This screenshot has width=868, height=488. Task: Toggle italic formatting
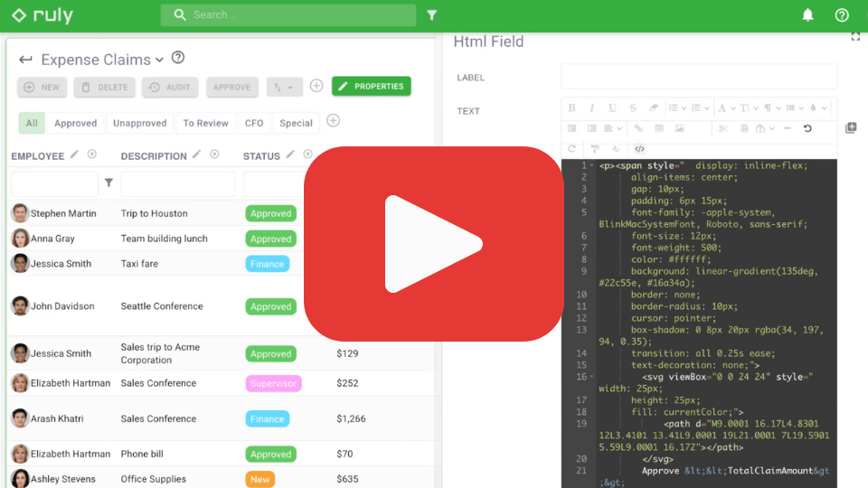point(591,108)
